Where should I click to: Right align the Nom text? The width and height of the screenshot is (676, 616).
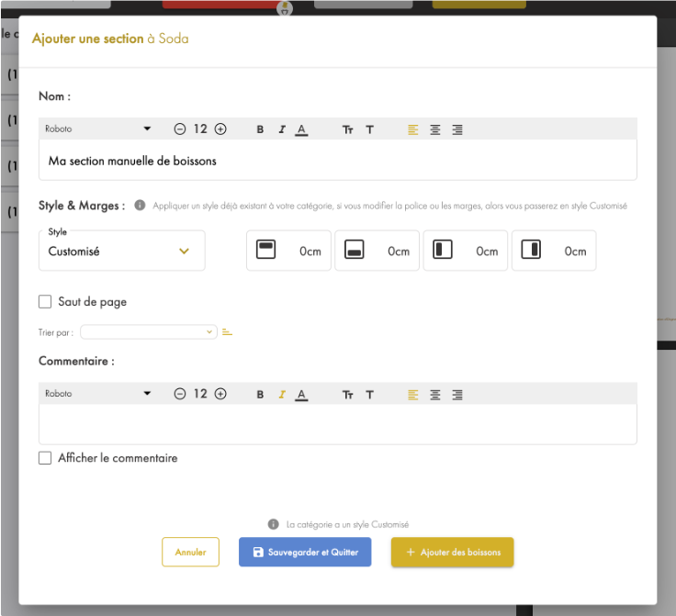[456, 129]
